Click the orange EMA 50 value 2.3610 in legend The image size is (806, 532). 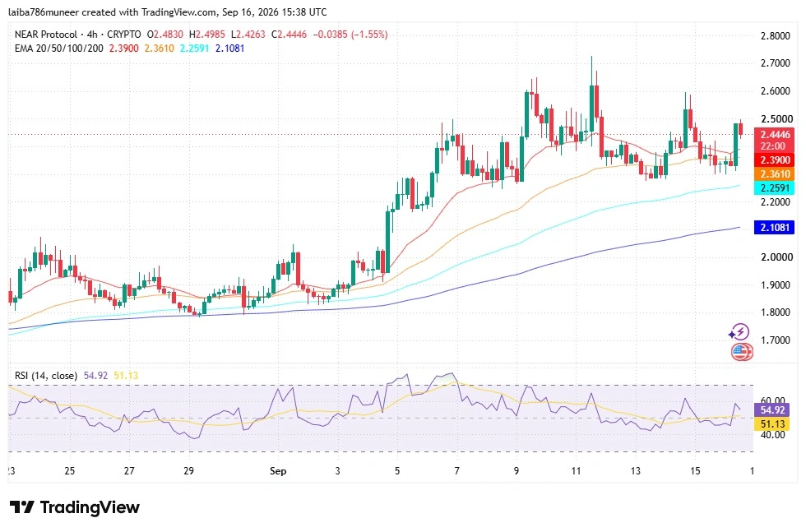tap(159, 49)
